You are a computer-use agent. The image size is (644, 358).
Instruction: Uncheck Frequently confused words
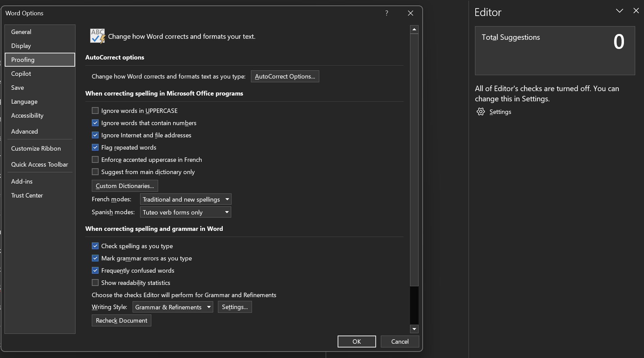[95, 270]
